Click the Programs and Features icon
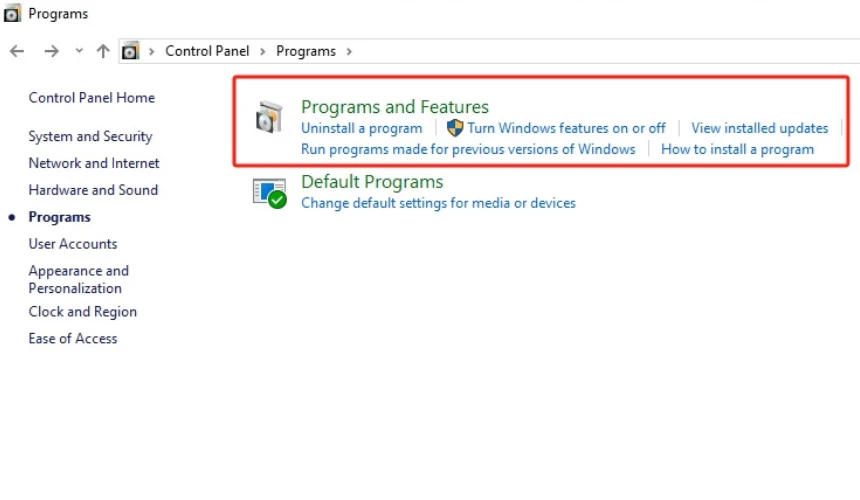 click(269, 117)
